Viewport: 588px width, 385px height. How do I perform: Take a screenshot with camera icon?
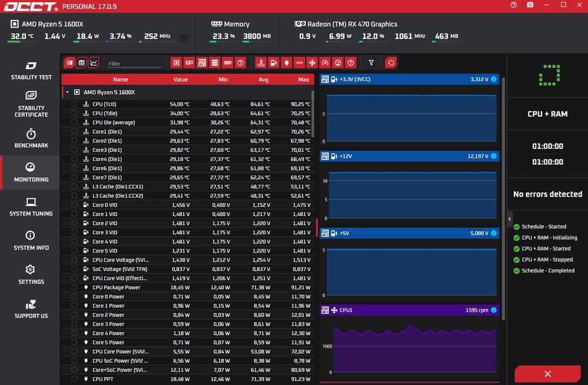pos(530,5)
